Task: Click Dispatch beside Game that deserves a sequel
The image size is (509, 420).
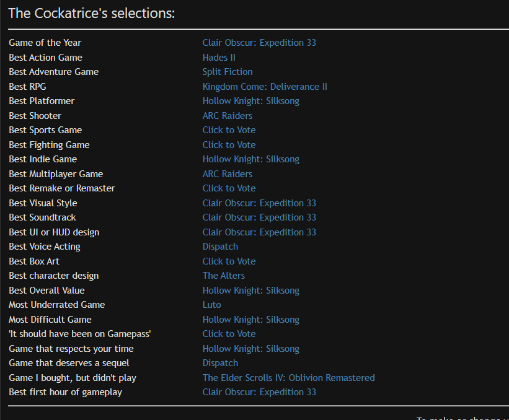Action: [220, 363]
